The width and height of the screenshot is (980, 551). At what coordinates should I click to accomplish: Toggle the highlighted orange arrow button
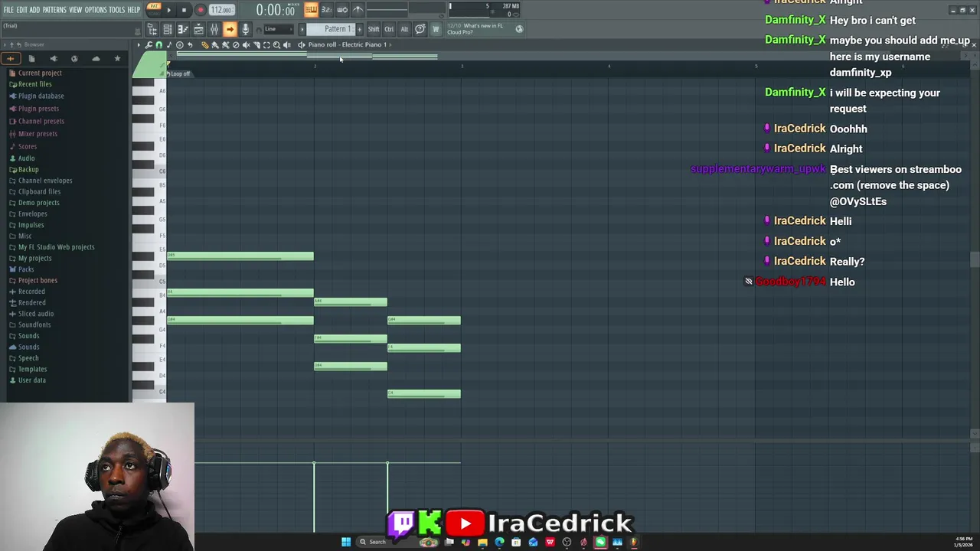(230, 29)
